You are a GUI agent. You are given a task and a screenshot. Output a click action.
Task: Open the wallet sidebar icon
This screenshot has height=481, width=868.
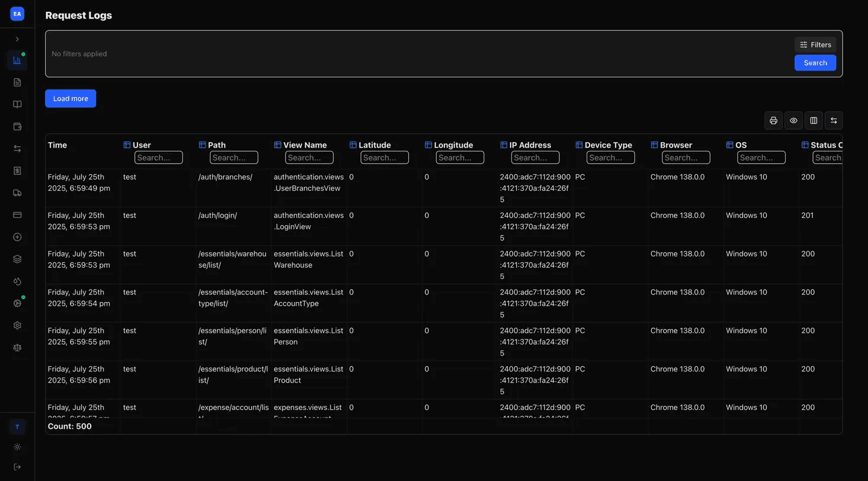pyautogui.click(x=17, y=127)
